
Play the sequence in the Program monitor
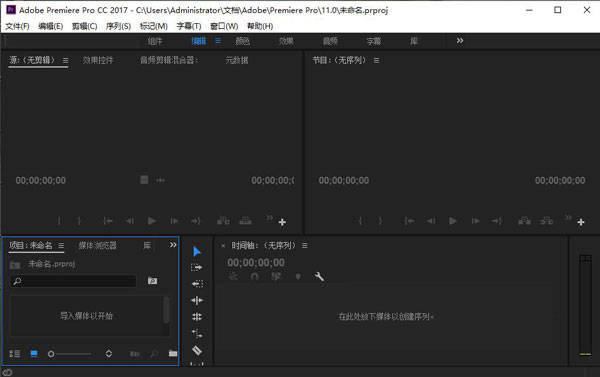pos(453,221)
